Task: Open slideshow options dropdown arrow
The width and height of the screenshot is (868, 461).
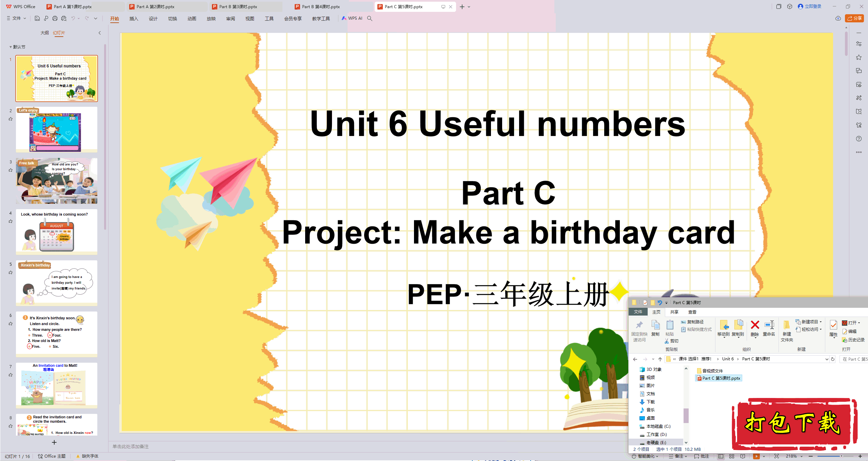Action: click(764, 456)
